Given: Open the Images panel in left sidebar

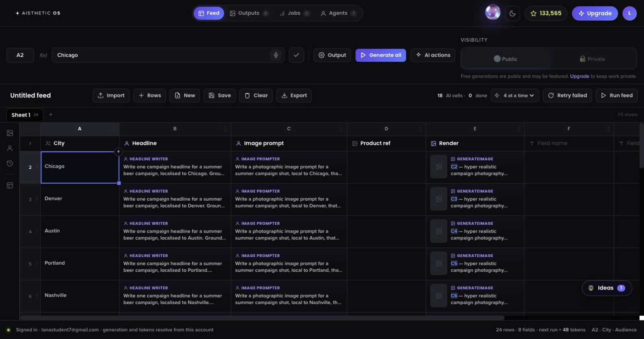Looking at the screenshot, I should 10,133.
